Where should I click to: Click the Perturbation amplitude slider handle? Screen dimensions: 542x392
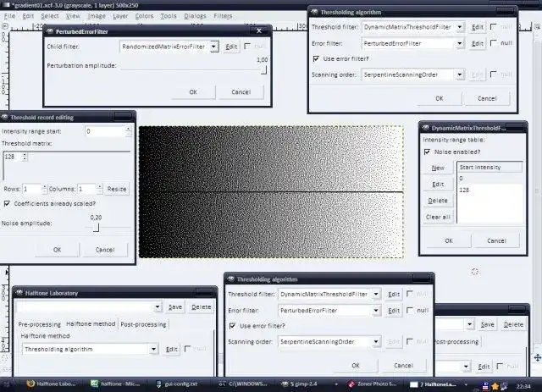click(x=264, y=70)
